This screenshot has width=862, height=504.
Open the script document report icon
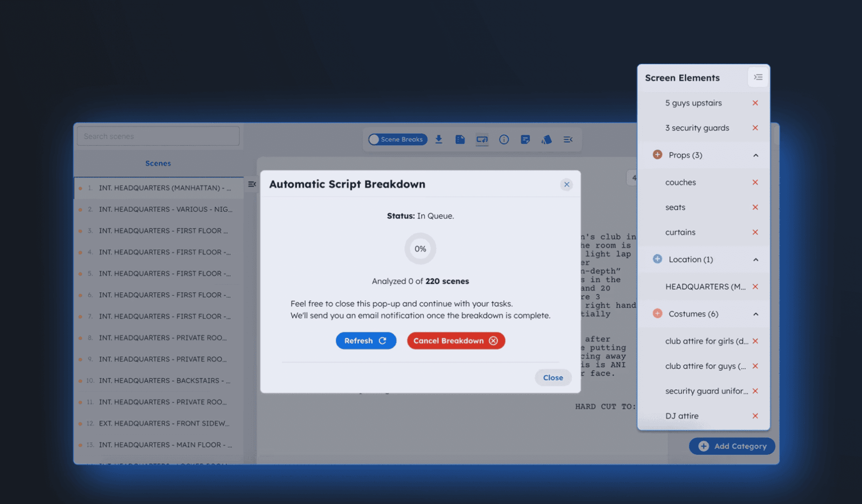point(459,139)
